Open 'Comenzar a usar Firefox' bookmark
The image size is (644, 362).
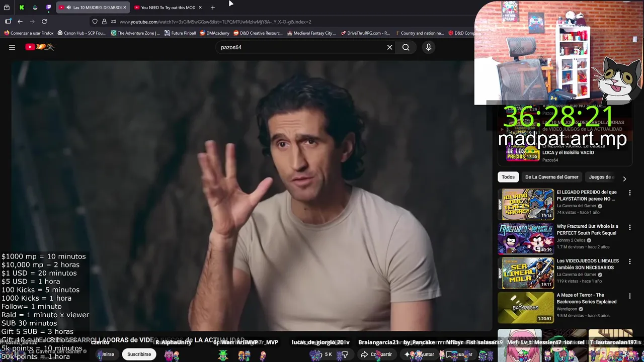click(x=29, y=33)
